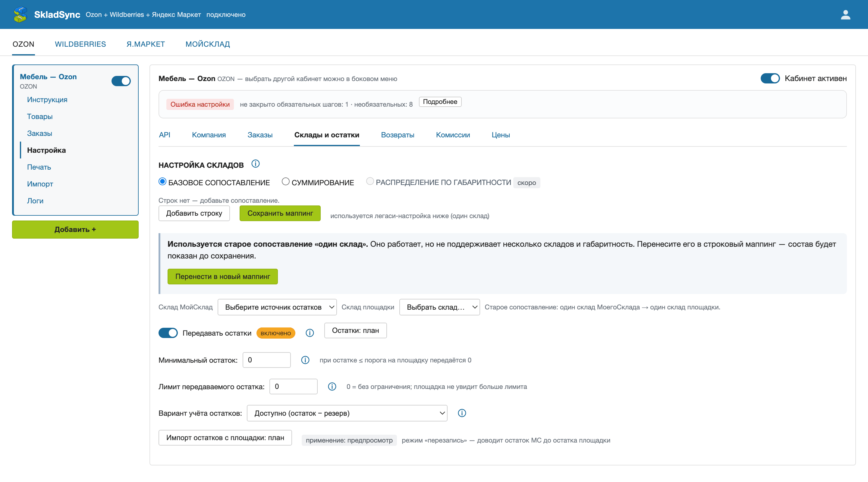Click Импорт остатков с площадки: план
Screen dimensions: 868x482
(x=225, y=437)
